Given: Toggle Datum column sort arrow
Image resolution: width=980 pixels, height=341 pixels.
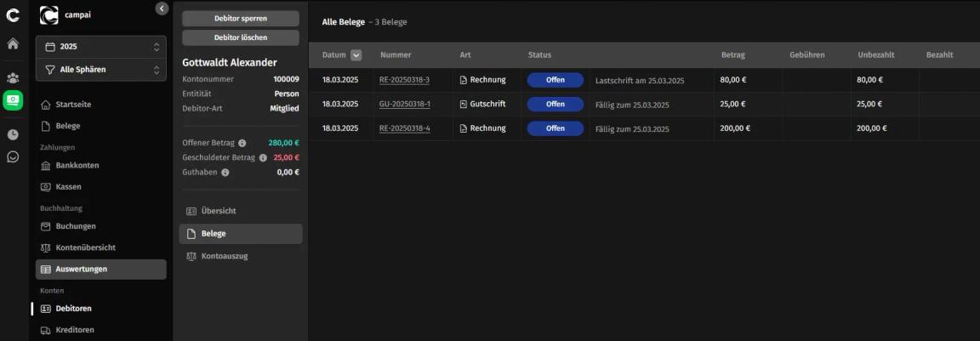Looking at the screenshot, I should pos(356,55).
